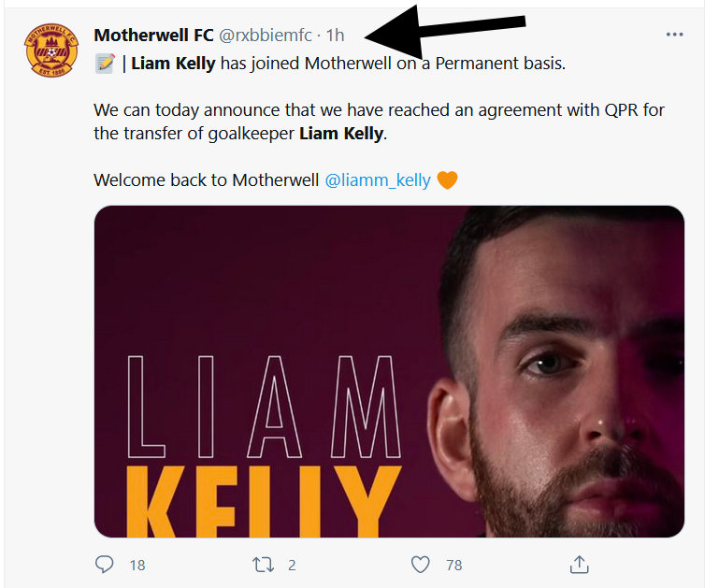Open the tweet via the 1h timestamp
This screenshot has height=588, width=719.
335,36
